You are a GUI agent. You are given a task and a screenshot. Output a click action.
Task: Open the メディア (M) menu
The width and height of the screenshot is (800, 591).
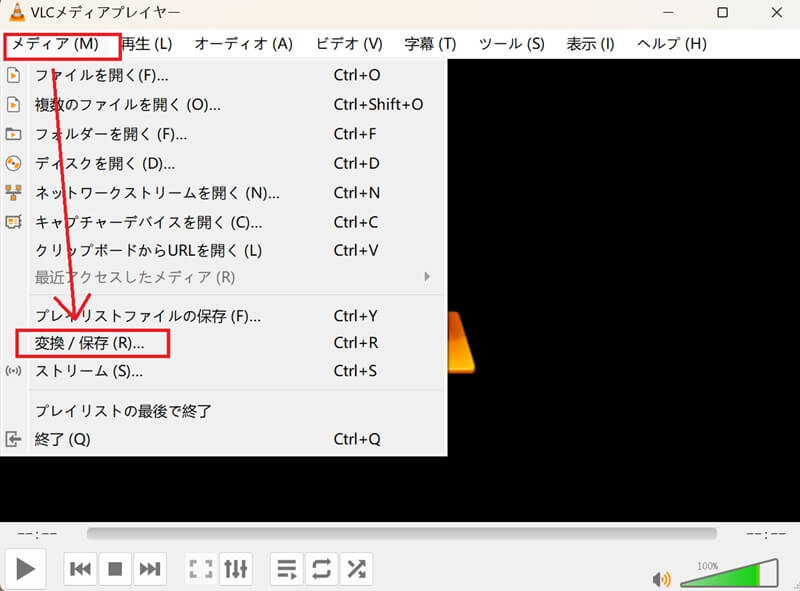pyautogui.click(x=55, y=44)
